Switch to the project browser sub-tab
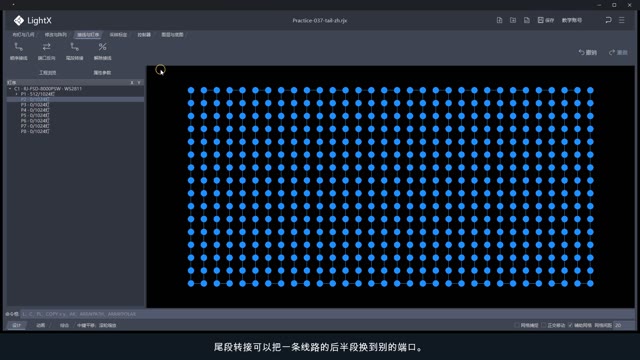Viewport: 640px width, 360px height. (48, 73)
